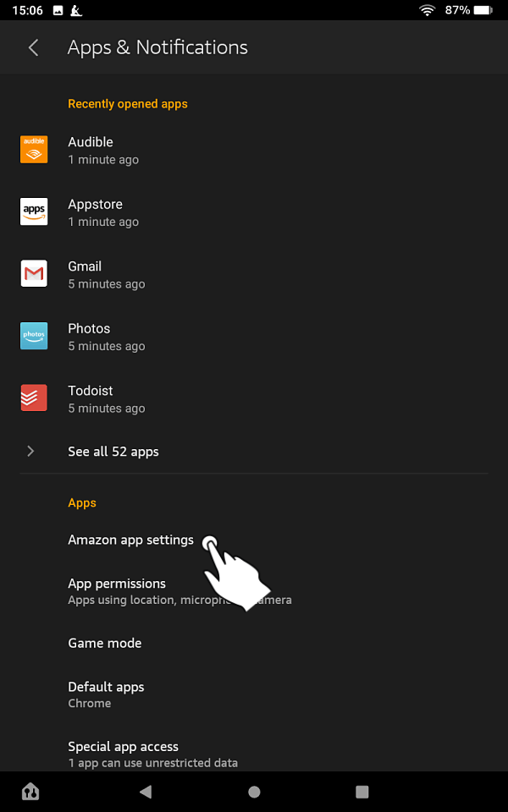This screenshot has width=508, height=812.
Task: Tap the 15:06 clock
Action: pyautogui.click(x=27, y=10)
